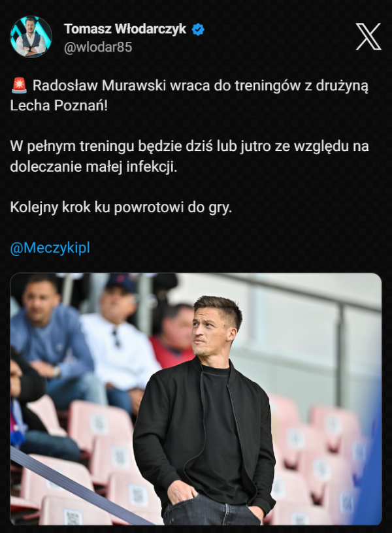This screenshot has height=533, width=392.
Task: Open the attached stadium photo
Action: 196,399
